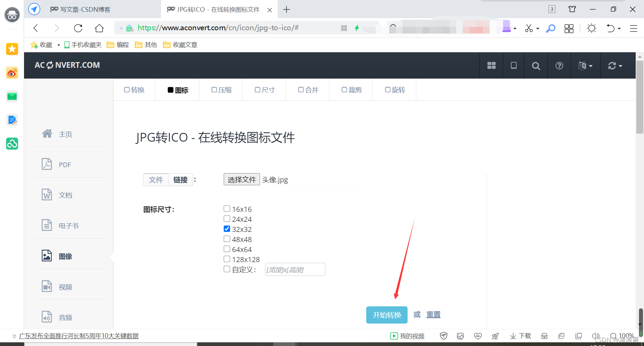Click the shield icon in status bar
Screen dimensions: 644x346
coord(443,336)
